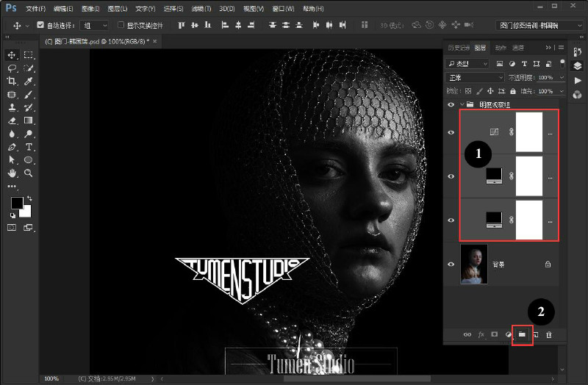Select the Horizontal Type tool
This screenshot has height=385, width=588.
(29, 147)
